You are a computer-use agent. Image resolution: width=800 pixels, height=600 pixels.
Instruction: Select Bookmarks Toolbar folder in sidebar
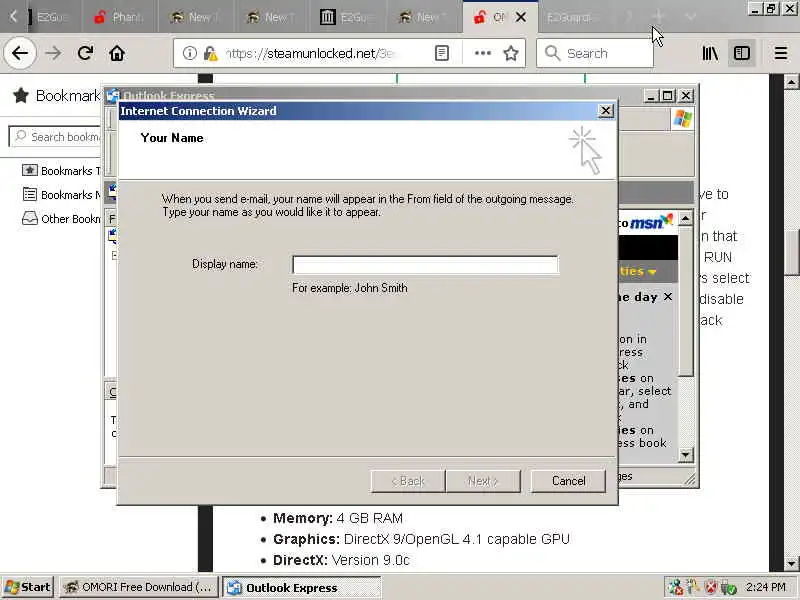pyautogui.click(x=61, y=171)
